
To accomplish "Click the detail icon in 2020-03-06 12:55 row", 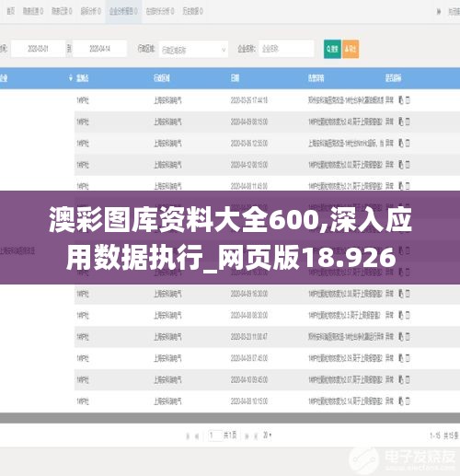I will [408, 143].
